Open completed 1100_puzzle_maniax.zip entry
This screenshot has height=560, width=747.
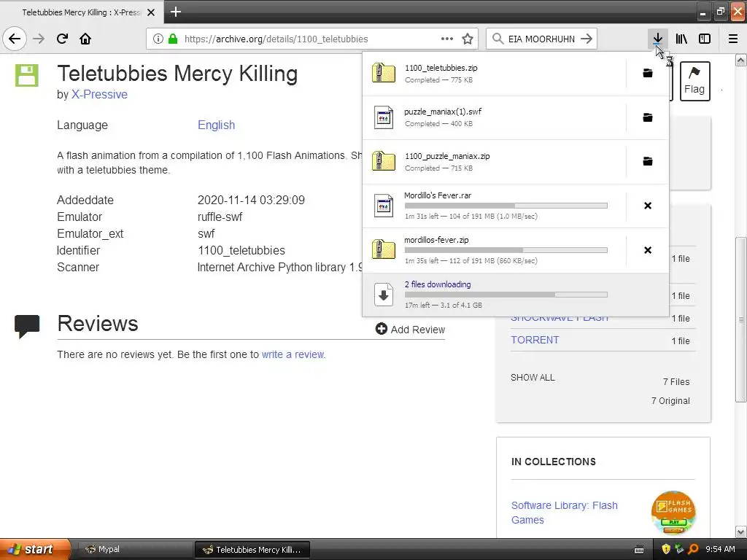click(495, 162)
